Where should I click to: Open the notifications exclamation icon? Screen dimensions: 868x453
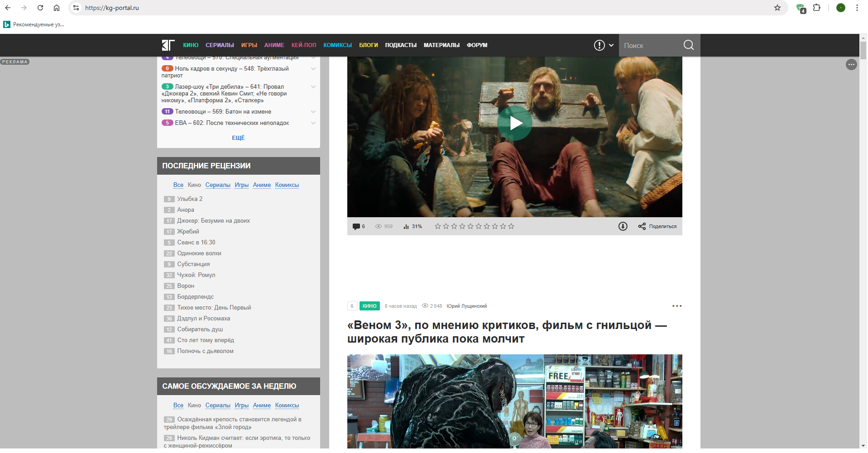click(x=599, y=45)
